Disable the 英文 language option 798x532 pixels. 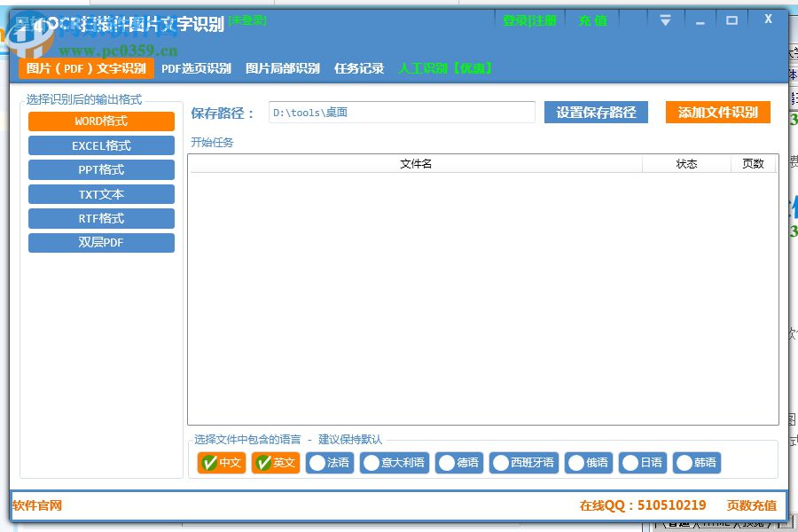(275, 463)
